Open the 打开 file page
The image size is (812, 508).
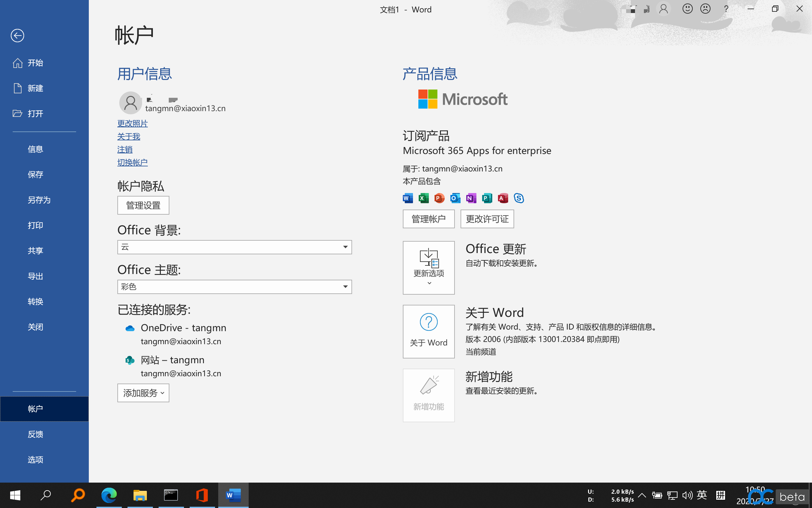[44, 114]
